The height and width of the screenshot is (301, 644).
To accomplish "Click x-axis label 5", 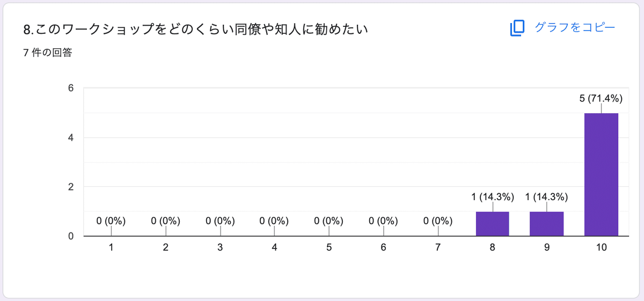I will 329,247.
